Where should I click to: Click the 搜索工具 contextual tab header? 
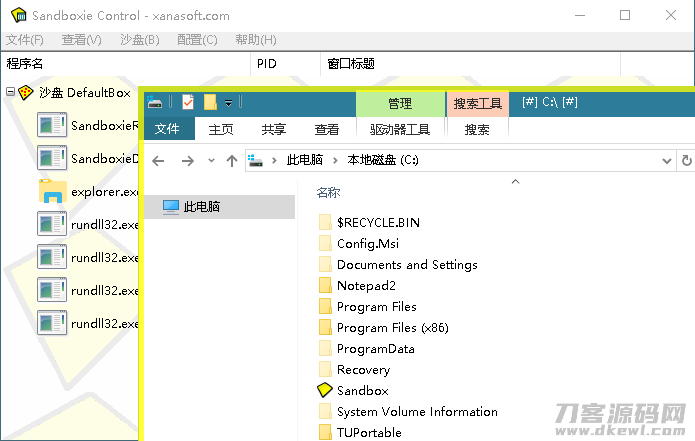(477, 104)
